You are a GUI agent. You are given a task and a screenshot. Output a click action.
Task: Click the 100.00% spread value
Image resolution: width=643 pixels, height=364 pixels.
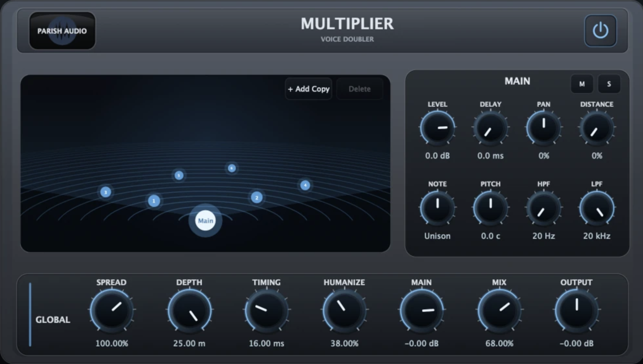(112, 343)
